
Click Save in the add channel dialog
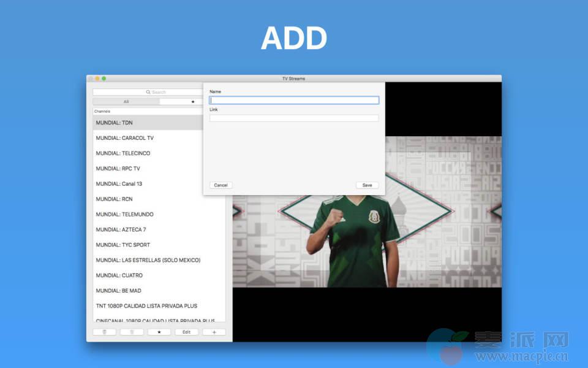click(367, 185)
